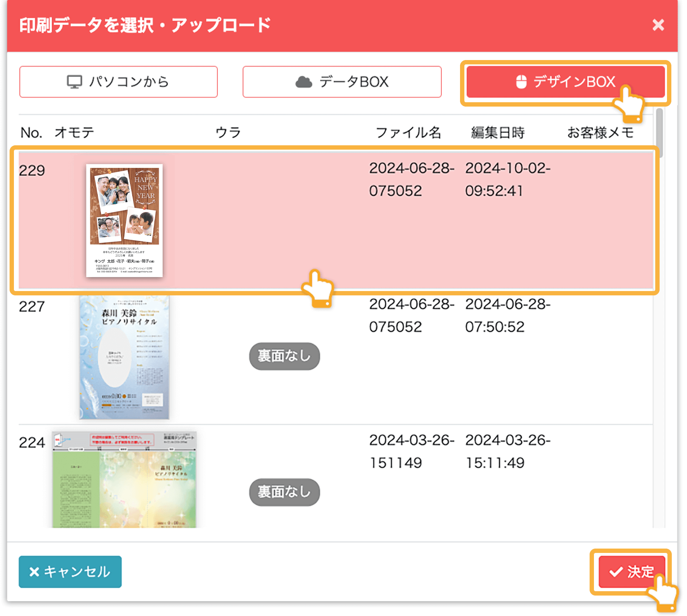This screenshot has width=687, height=616.
Task: Close the print data upload dialog
Action: (658, 25)
